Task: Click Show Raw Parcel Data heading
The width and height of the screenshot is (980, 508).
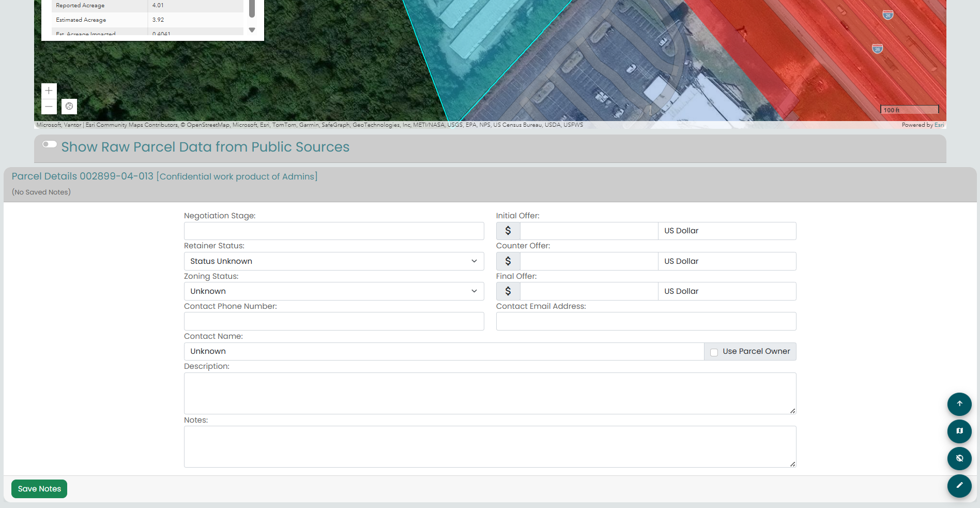Action: (205, 147)
